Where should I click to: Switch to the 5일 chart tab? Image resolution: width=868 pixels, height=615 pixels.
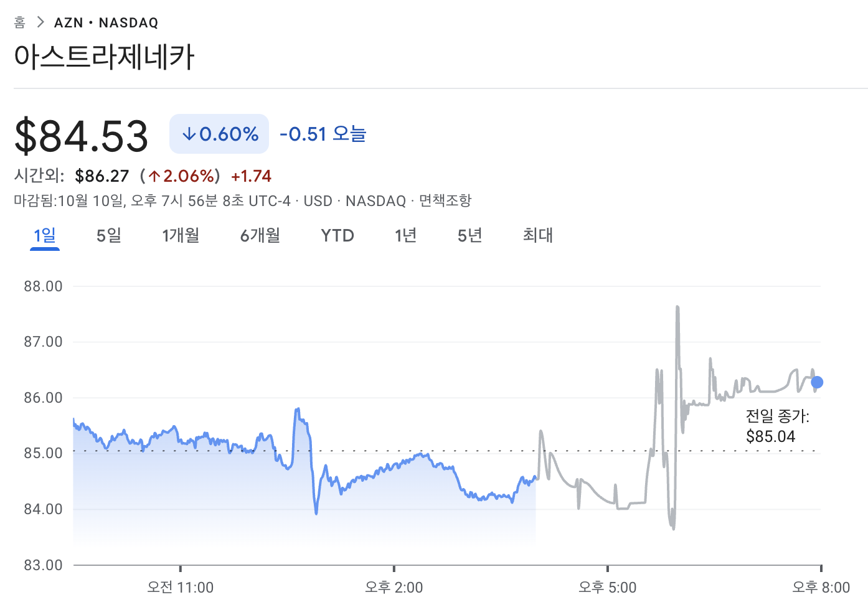pyautogui.click(x=108, y=235)
